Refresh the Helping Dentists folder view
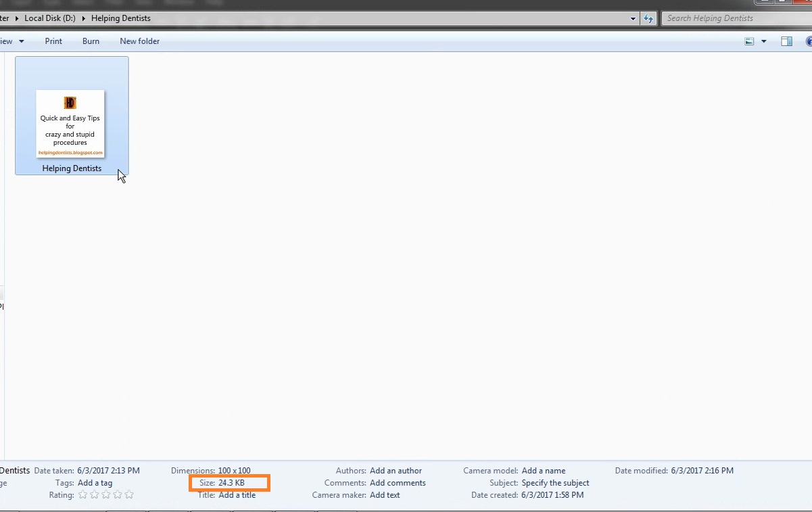Viewport: 812px width, 512px height. (x=648, y=18)
